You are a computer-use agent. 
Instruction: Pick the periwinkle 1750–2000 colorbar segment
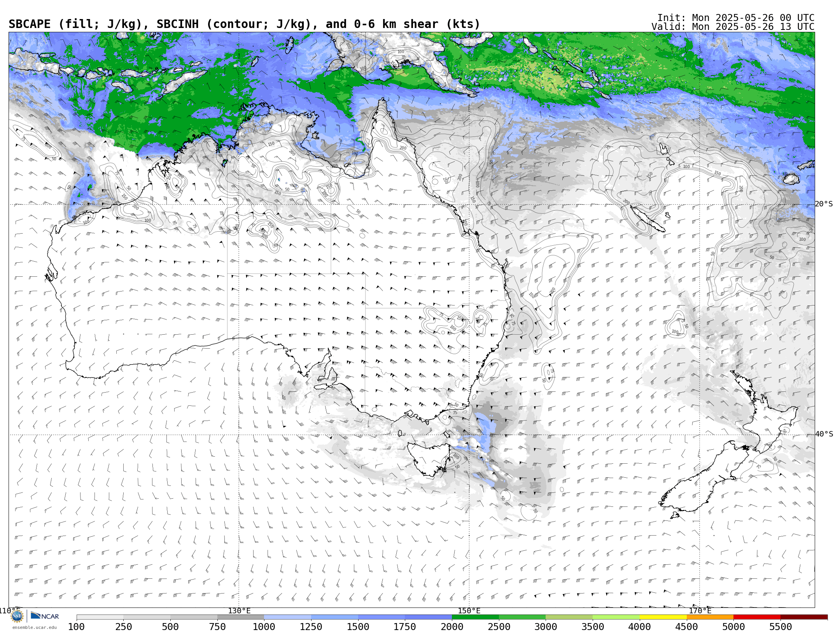pyautogui.click(x=428, y=617)
